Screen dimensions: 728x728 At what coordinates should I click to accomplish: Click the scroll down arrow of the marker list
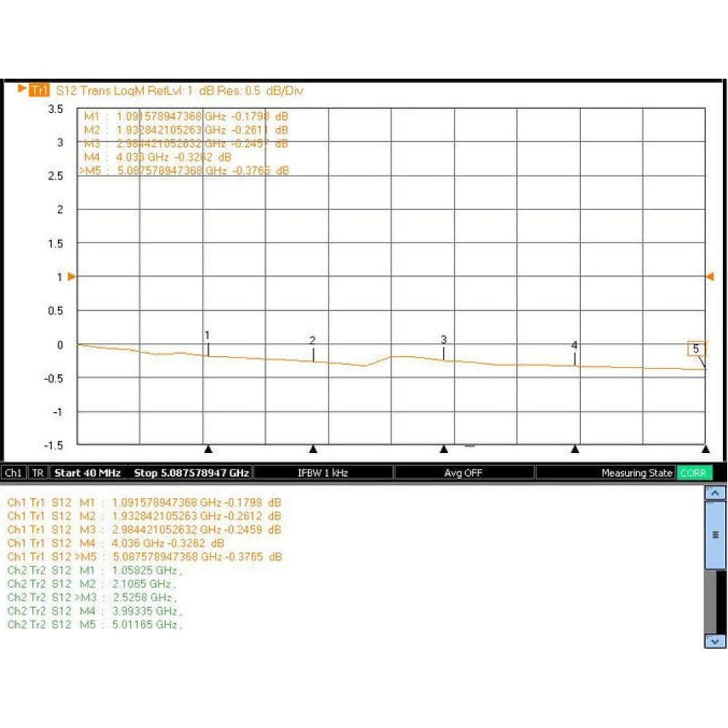(716, 641)
